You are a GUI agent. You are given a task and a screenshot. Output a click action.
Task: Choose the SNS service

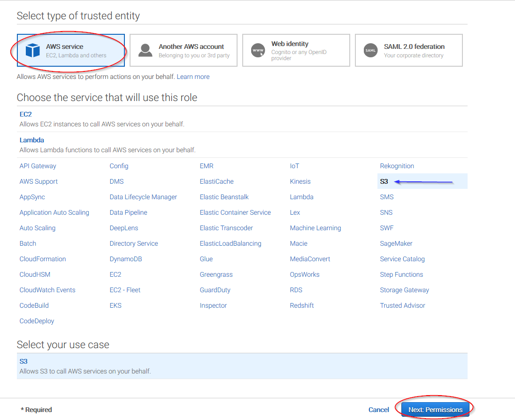386,212
